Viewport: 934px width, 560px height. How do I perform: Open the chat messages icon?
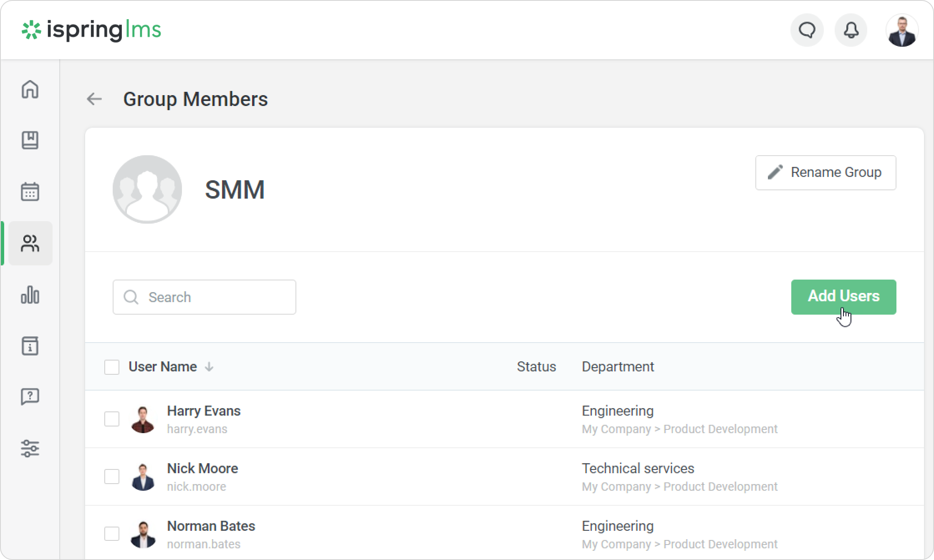tap(807, 30)
